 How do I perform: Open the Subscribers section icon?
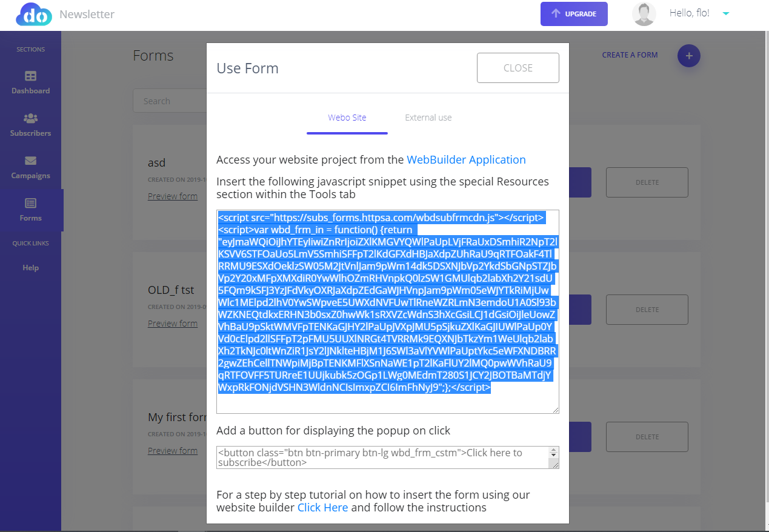(30, 118)
